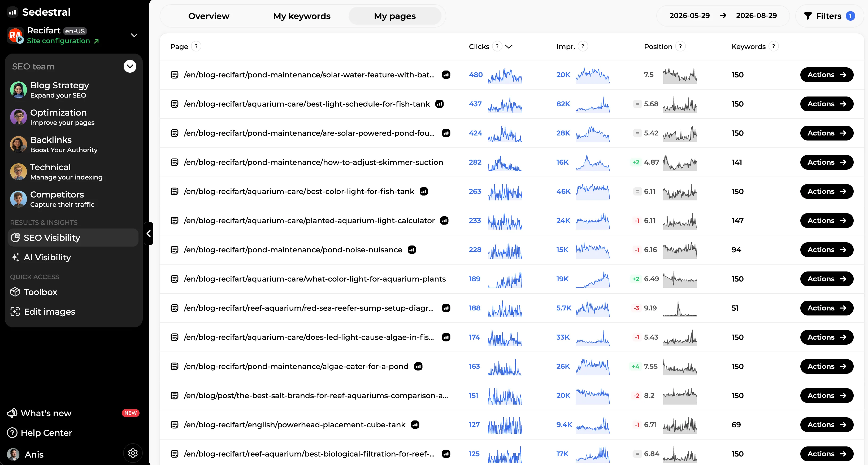Switch to the Overview tab
868x465 pixels.
point(209,16)
